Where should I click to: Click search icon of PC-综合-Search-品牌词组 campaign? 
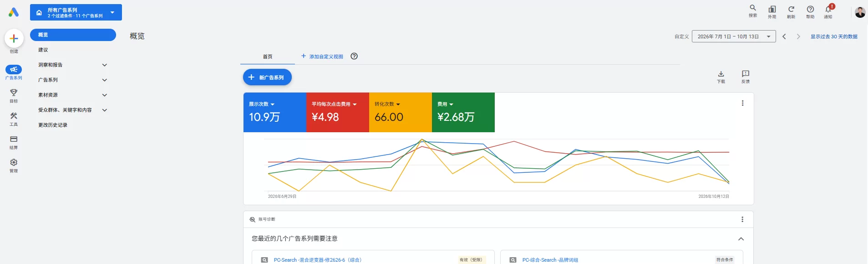tap(513, 260)
